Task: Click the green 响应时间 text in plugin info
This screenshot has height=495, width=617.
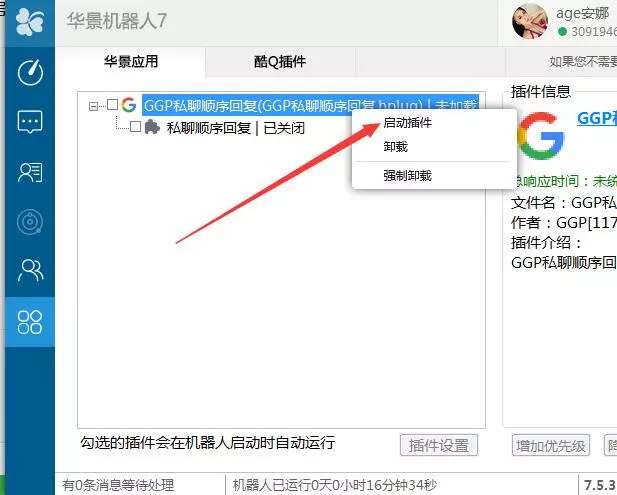Action: point(565,181)
